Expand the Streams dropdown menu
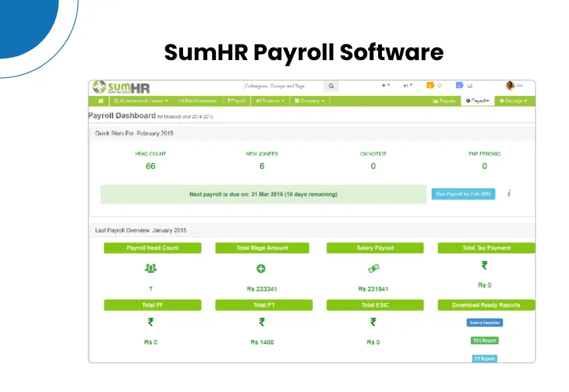 [270, 101]
